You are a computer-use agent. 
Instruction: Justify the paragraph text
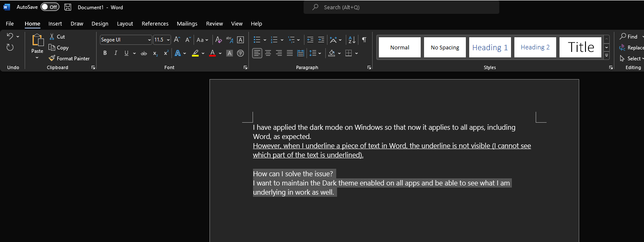[x=290, y=53]
